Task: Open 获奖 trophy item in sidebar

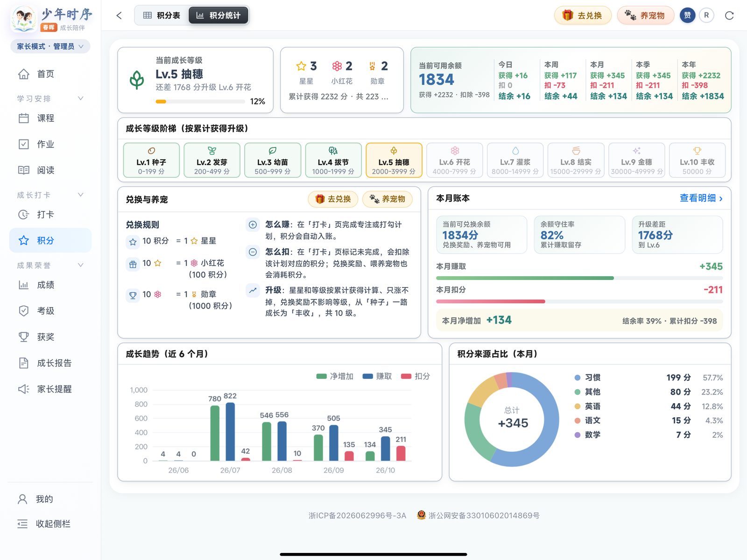Action: click(x=50, y=337)
